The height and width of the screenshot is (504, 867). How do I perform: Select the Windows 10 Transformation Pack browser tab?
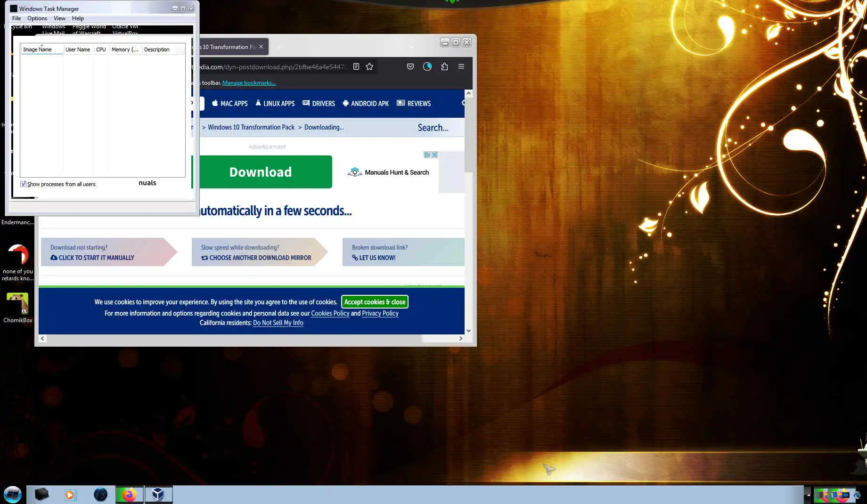[x=229, y=47]
